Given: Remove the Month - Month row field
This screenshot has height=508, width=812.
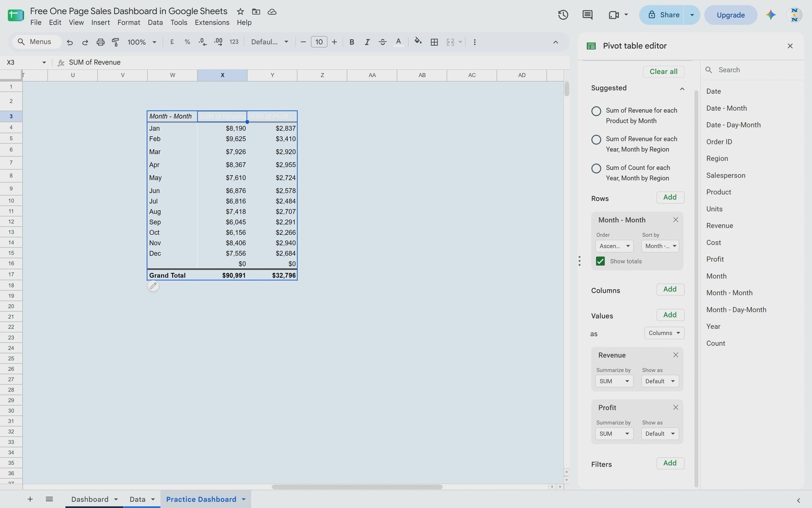Looking at the screenshot, I should [x=675, y=220].
